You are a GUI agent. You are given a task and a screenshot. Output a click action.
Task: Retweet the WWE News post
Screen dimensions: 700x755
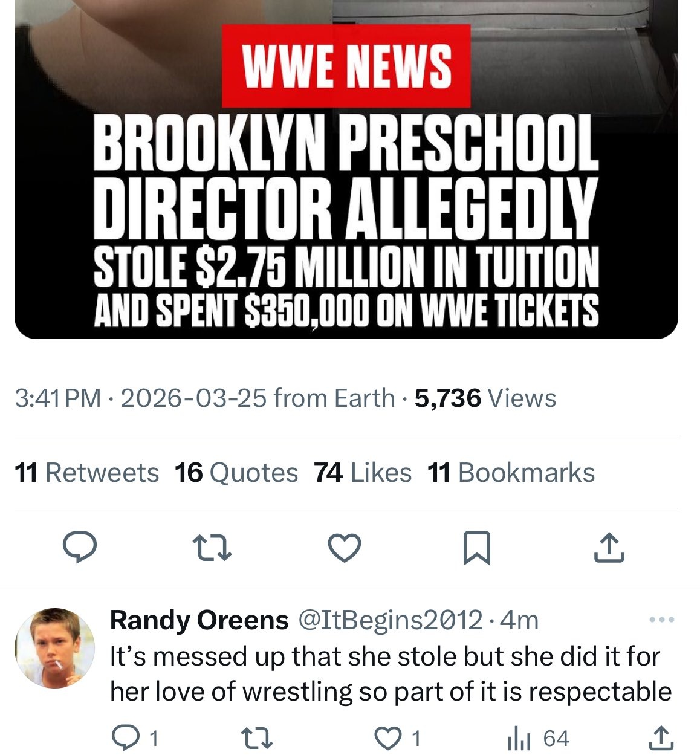[212, 548]
